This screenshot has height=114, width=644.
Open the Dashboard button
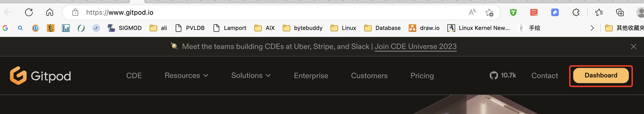[601, 76]
